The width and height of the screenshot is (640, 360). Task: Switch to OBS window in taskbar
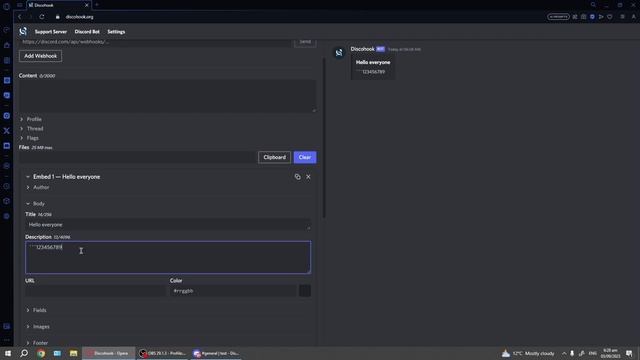tap(162, 353)
